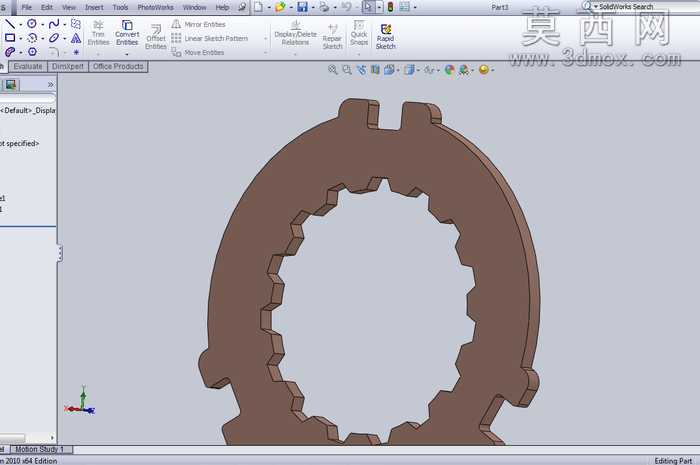Image resolution: width=700 pixels, height=465 pixels.
Task: Select the Circle sketch tool
Action: pos(32,24)
